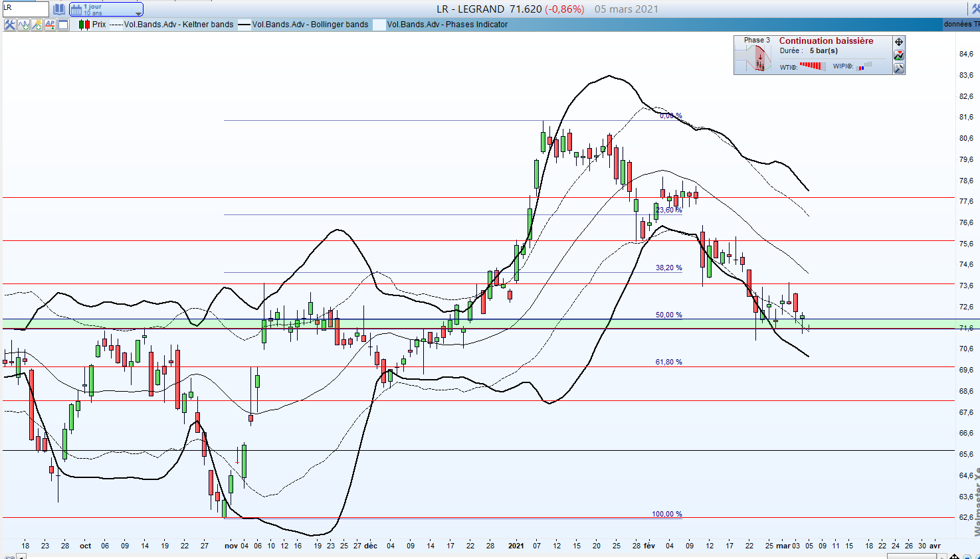Click the window frame icon in chart toolbar
The height and width of the screenshot is (559, 980).
click(x=63, y=25)
